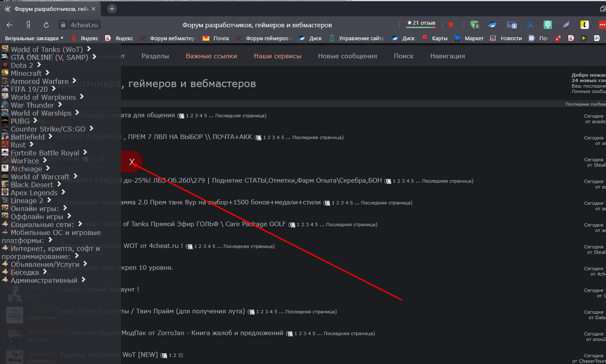
Task: Expand Apex Legends category arrow
Action: (63, 192)
